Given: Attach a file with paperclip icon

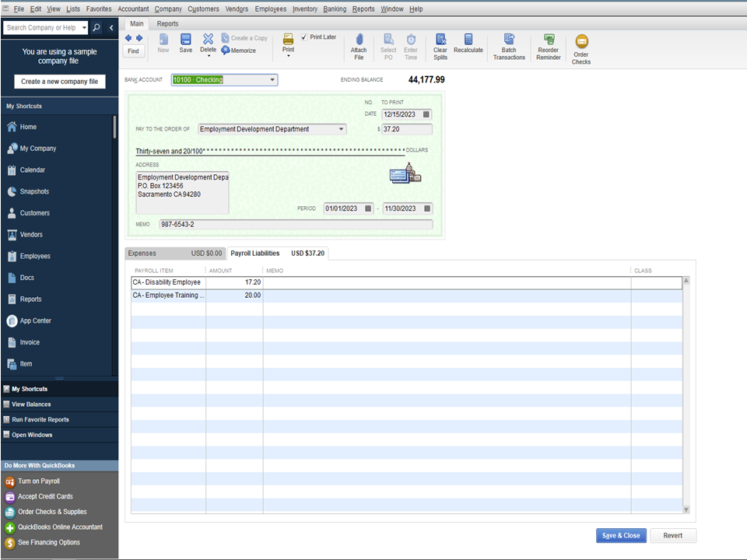Looking at the screenshot, I should pos(359,47).
